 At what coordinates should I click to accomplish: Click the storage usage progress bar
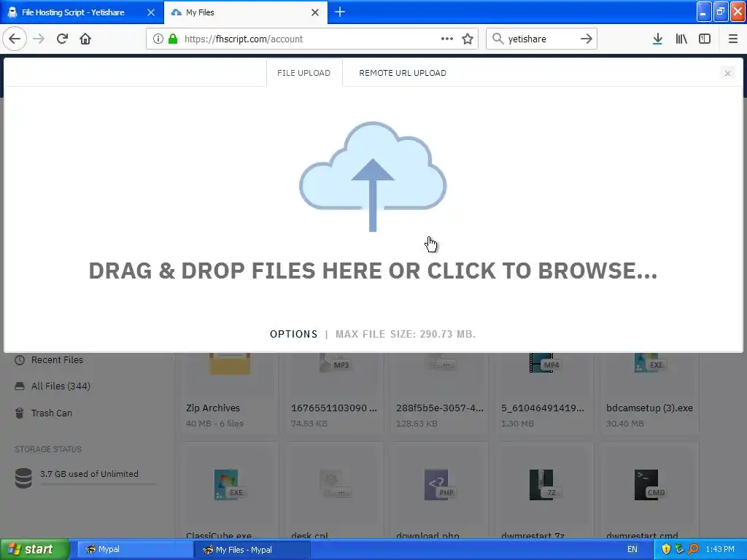point(98,484)
